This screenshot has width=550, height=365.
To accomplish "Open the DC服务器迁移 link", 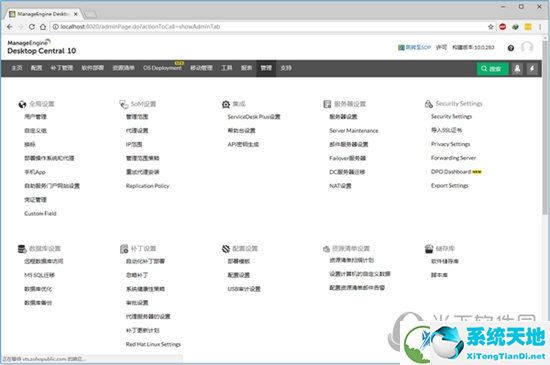I will point(347,172).
